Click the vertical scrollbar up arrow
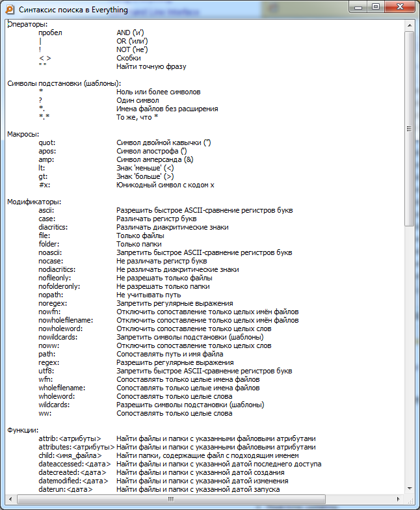 (x=410, y=25)
